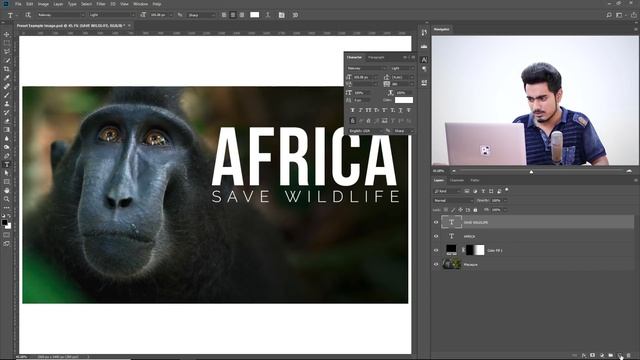
Task: Select the Zoom tool
Action: (7, 199)
